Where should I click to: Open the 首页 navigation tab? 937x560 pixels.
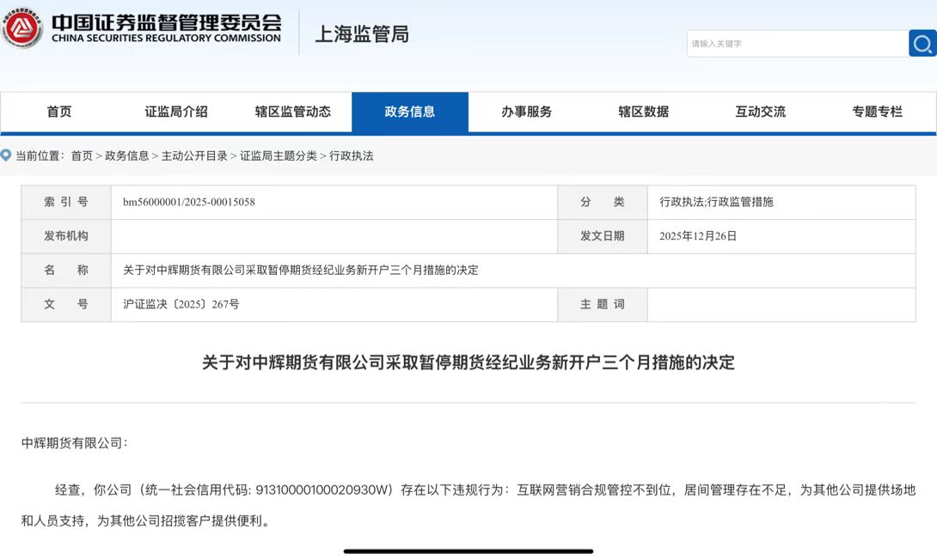[59, 112]
